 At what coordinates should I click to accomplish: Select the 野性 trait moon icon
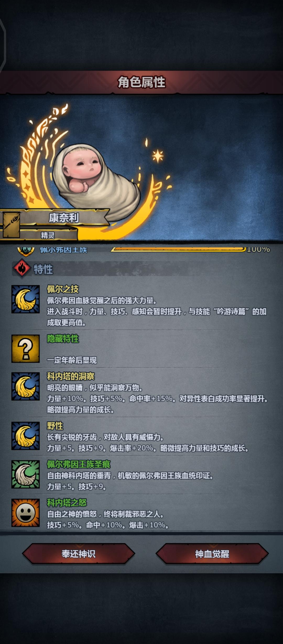coord(25,436)
